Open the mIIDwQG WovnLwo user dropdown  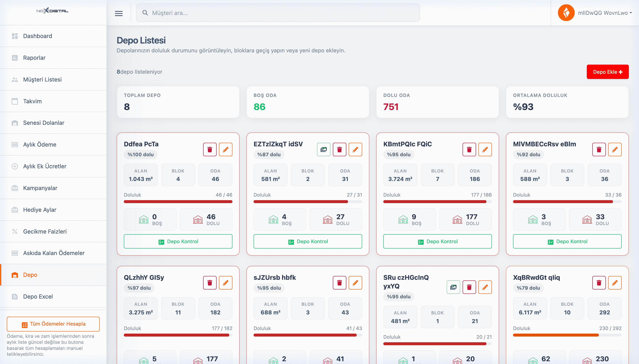(605, 13)
